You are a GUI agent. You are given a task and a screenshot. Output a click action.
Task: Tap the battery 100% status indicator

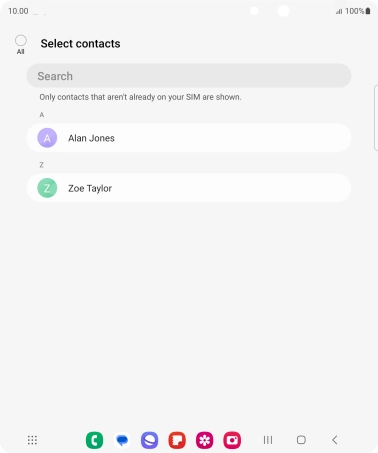358,11
